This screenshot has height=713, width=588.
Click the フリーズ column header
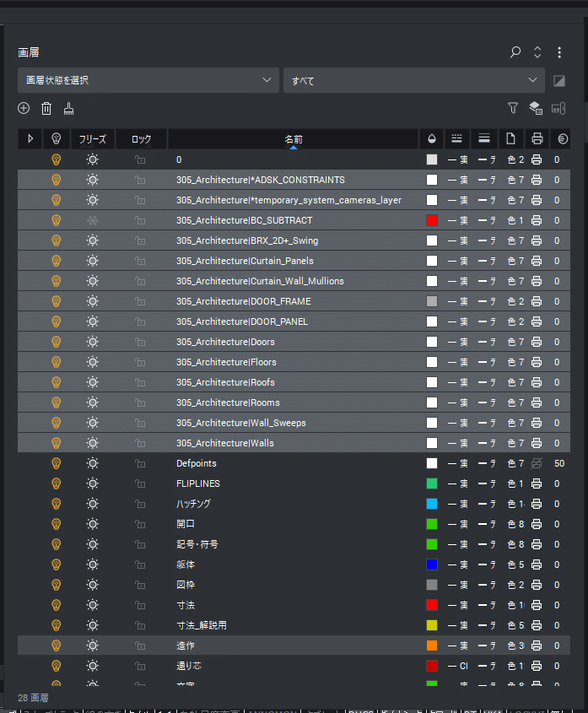tap(93, 139)
